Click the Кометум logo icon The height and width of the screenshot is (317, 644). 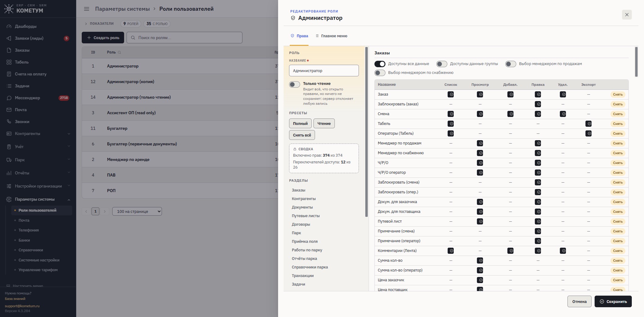tap(9, 9)
